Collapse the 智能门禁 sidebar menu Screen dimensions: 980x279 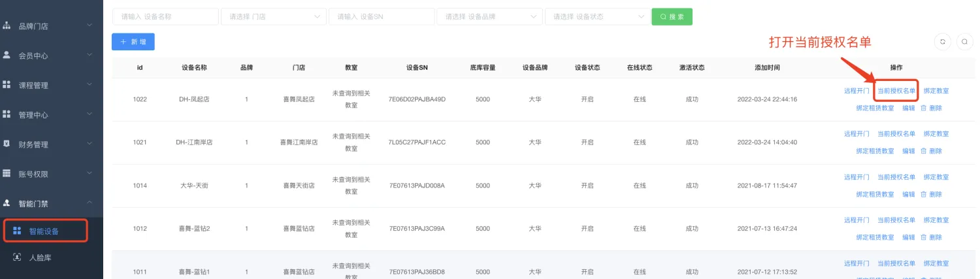(90, 203)
